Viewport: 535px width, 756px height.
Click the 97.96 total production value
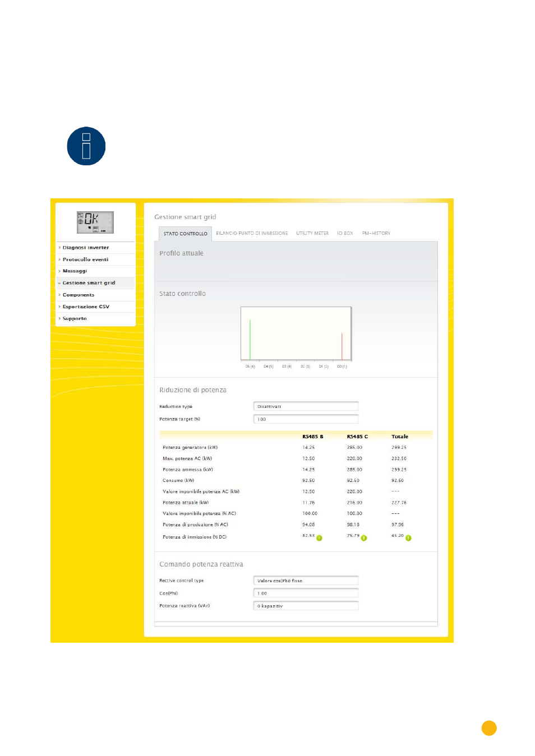tap(398, 525)
